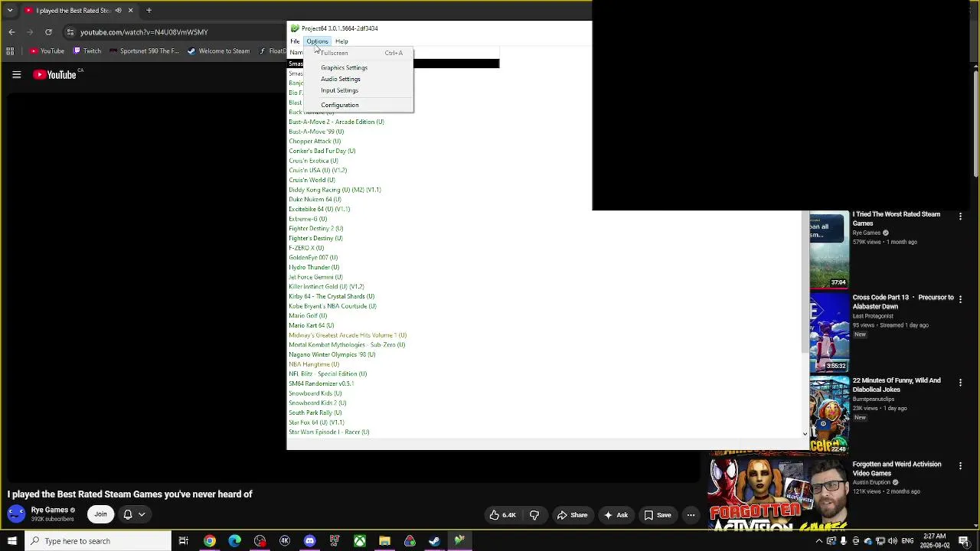980x551 pixels.
Task: Open the Twitch bookmark
Action: pos(87,51)
